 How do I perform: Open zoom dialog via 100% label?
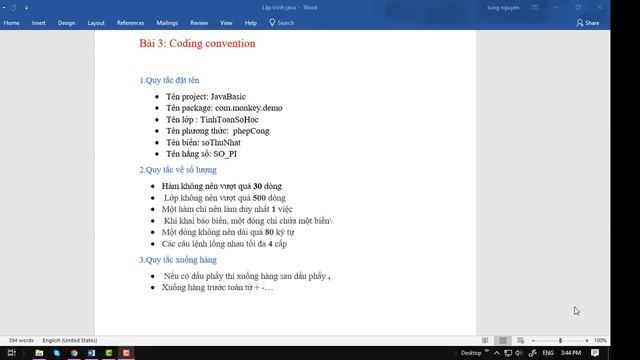point(600,340)
